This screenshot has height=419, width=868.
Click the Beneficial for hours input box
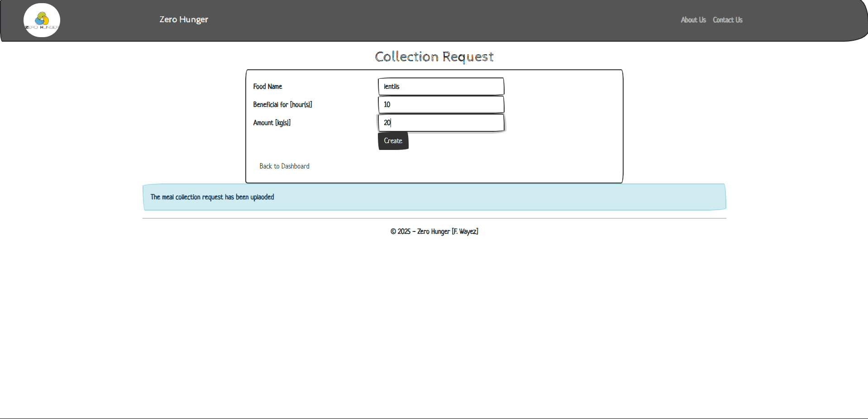click(x=441, y=105)
